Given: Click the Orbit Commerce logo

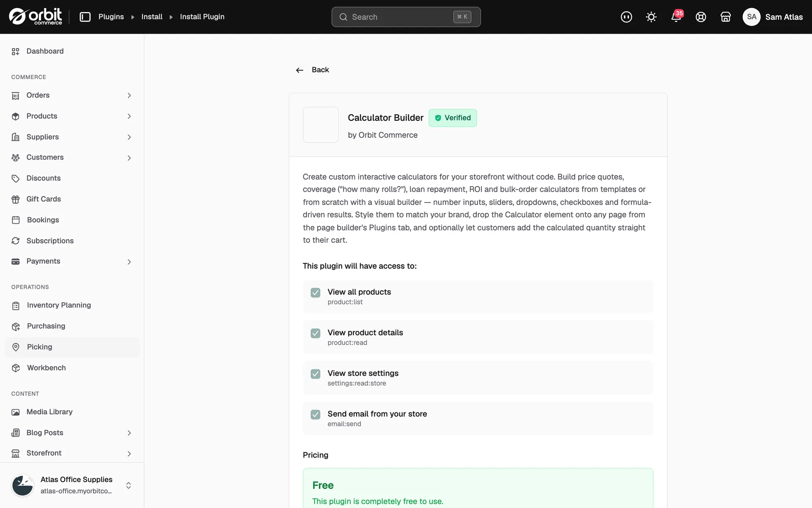Looking at the screenshot, I should click(x=36, y=17).
